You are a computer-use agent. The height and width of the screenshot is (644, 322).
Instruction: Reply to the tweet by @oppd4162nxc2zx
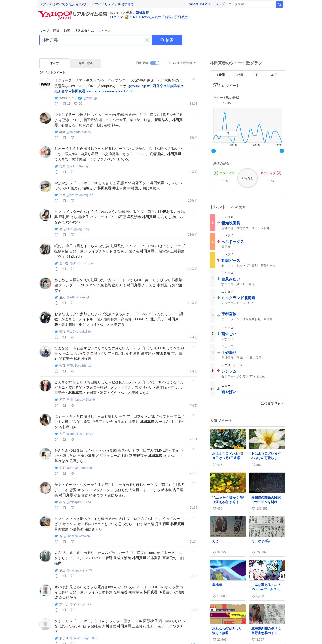click(x=57, y=439)
